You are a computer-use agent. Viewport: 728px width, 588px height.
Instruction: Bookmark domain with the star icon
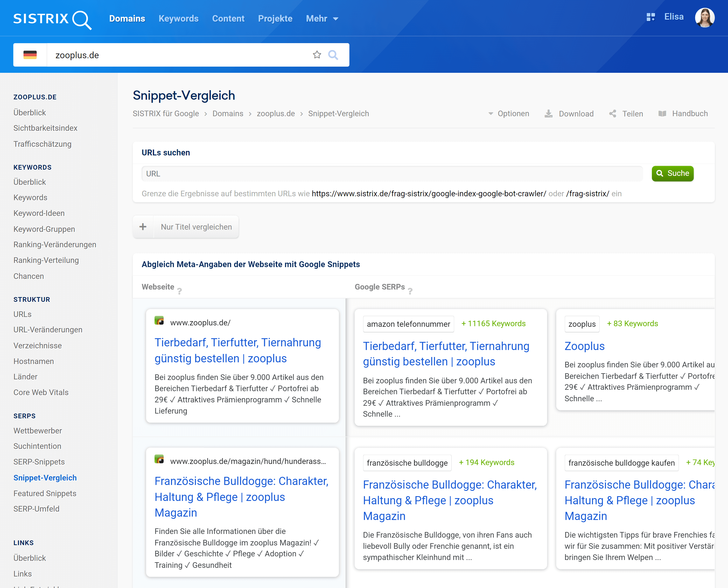click(x=317, y=55)
